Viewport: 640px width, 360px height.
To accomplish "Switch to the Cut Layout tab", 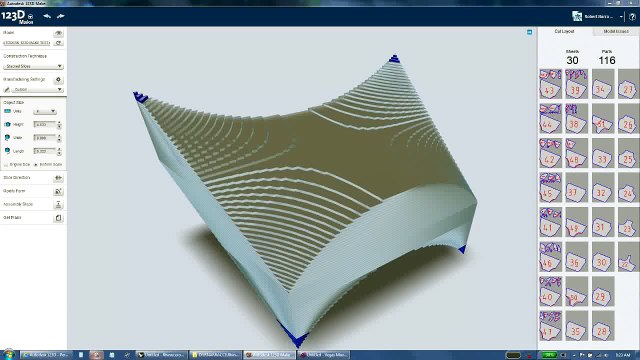I will click(x=564, y=31).
